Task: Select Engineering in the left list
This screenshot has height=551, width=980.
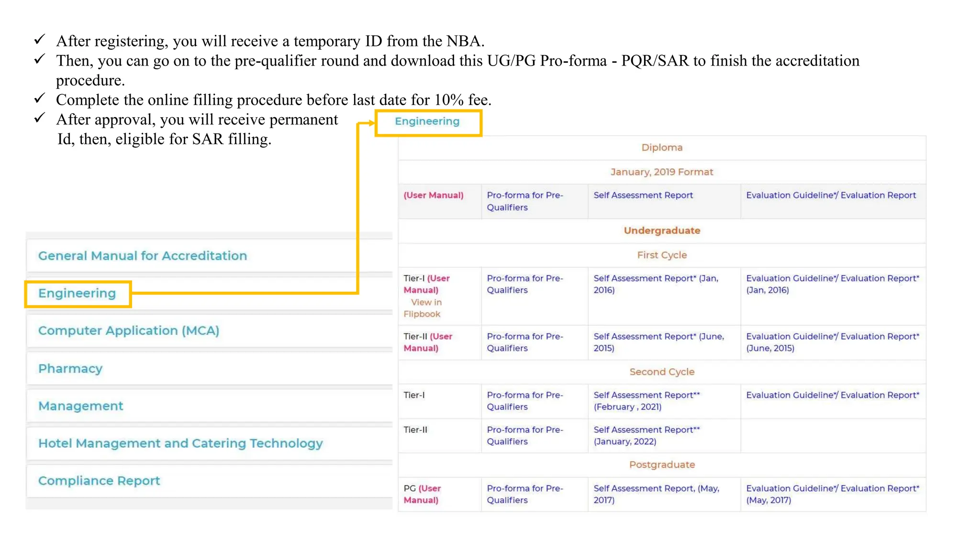Action: click(x=77, y=293)
